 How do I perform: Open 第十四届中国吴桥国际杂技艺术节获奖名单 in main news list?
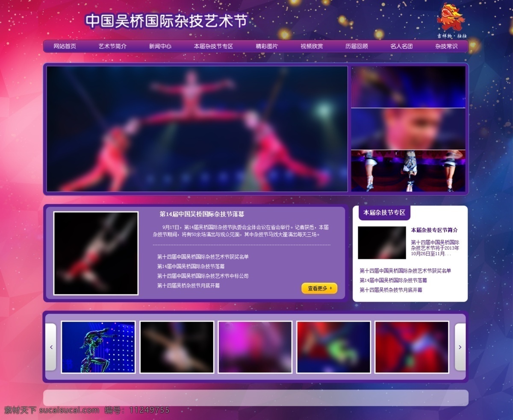(203, 257)
